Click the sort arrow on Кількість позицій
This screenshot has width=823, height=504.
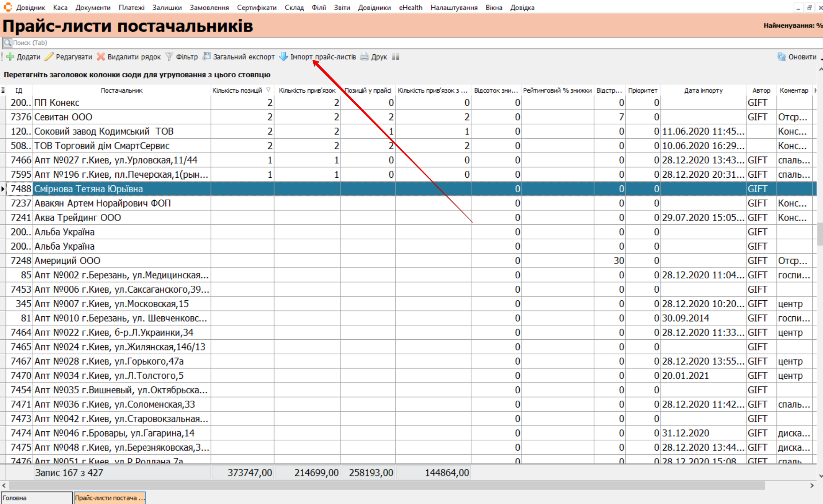tap(268, 90)
